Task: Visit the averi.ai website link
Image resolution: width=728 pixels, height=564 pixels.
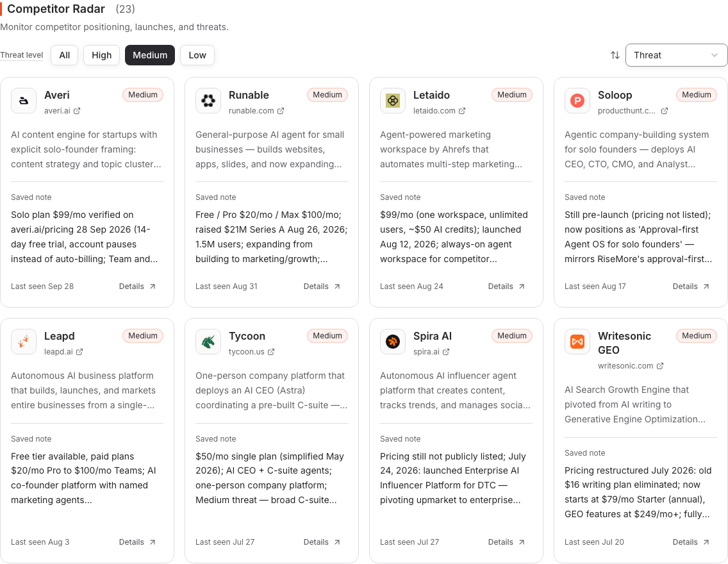Action: coord(62,111)
